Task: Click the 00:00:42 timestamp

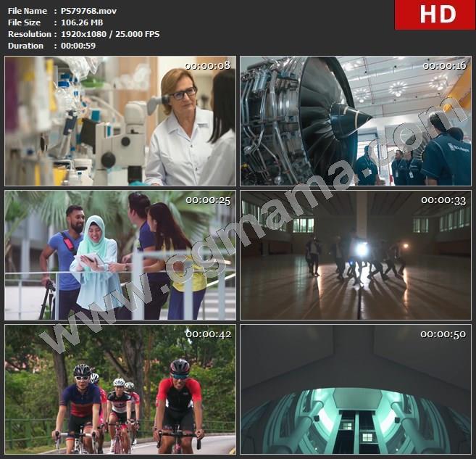Action: point(208,334)
